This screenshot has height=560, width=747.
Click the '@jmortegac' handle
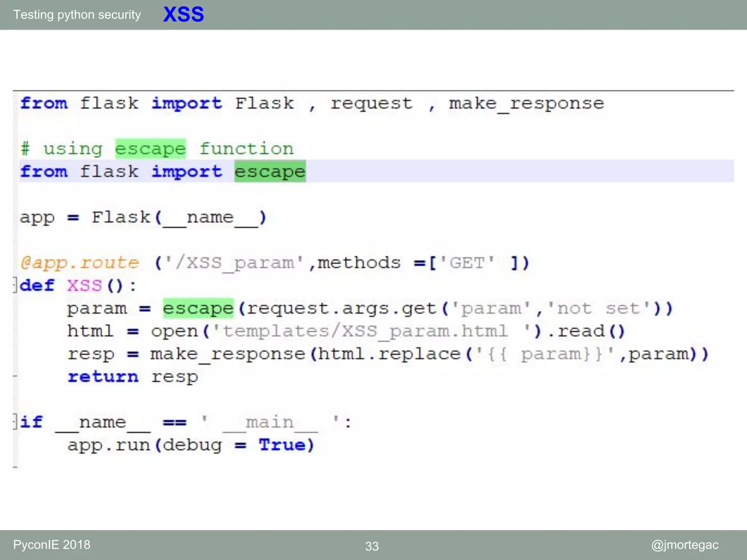point(685,545)
